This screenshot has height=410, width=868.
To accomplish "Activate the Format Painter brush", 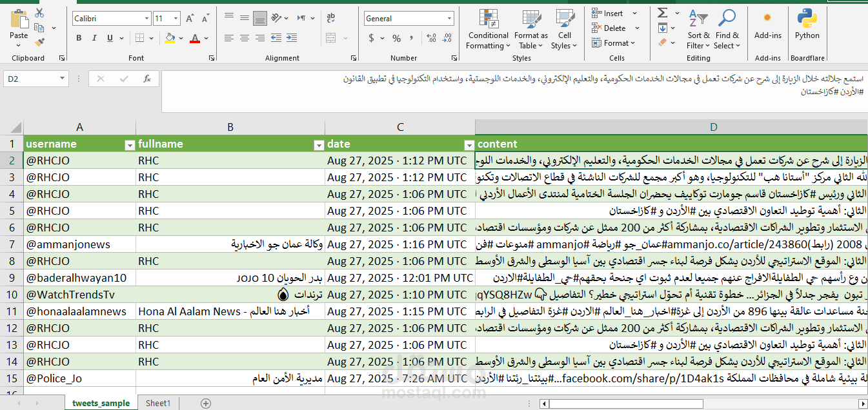I will (x=39, y=43).
